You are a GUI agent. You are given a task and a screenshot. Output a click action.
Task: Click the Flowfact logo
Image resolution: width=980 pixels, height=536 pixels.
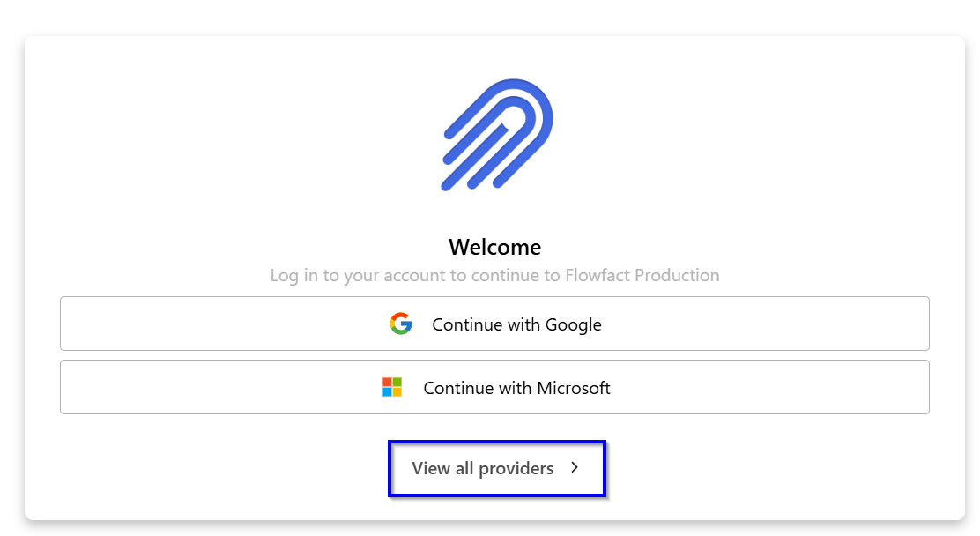(496, 134)
